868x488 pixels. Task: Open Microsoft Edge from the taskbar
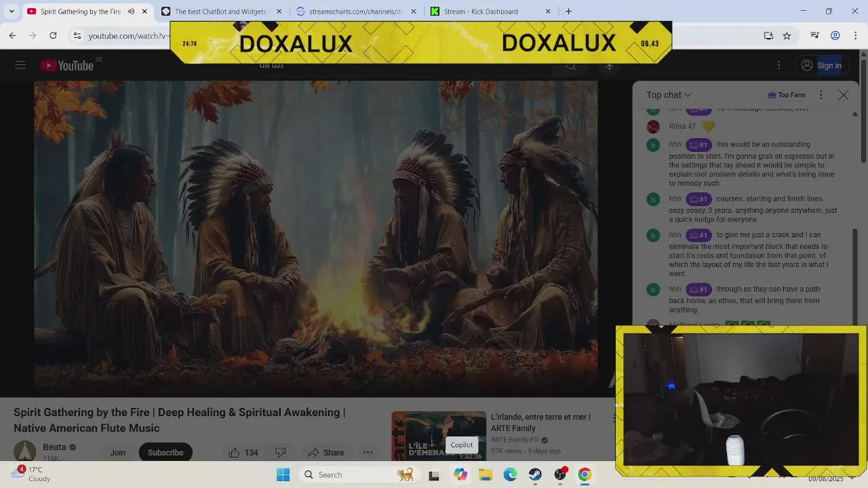510,474
